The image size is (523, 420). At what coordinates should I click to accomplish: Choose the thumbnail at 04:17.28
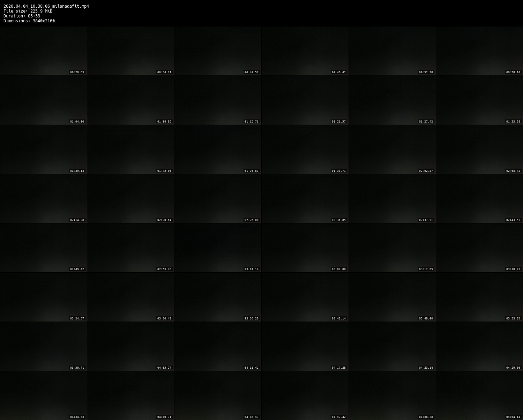(x=305, y=346)
